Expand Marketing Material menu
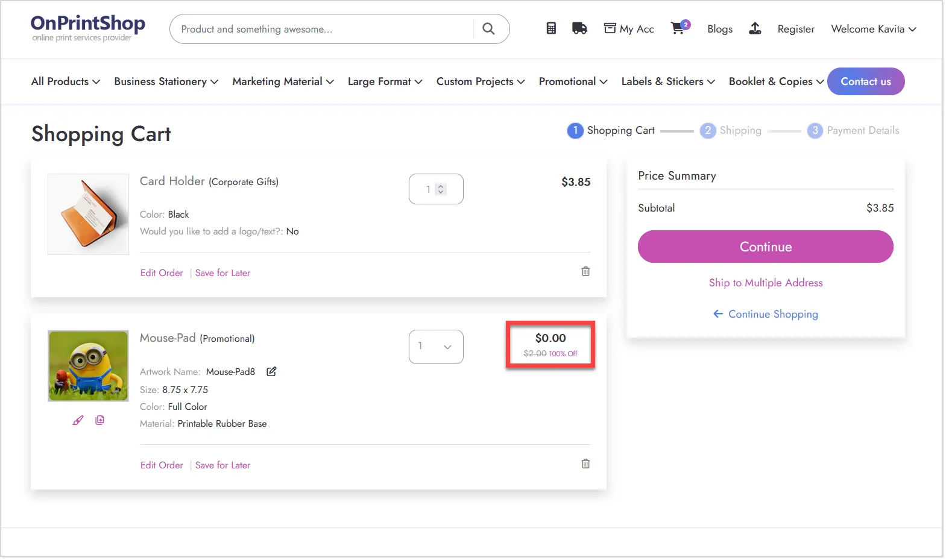Image resolution: width=946 pixels, height=560 pixels. (x=283, y=81)
